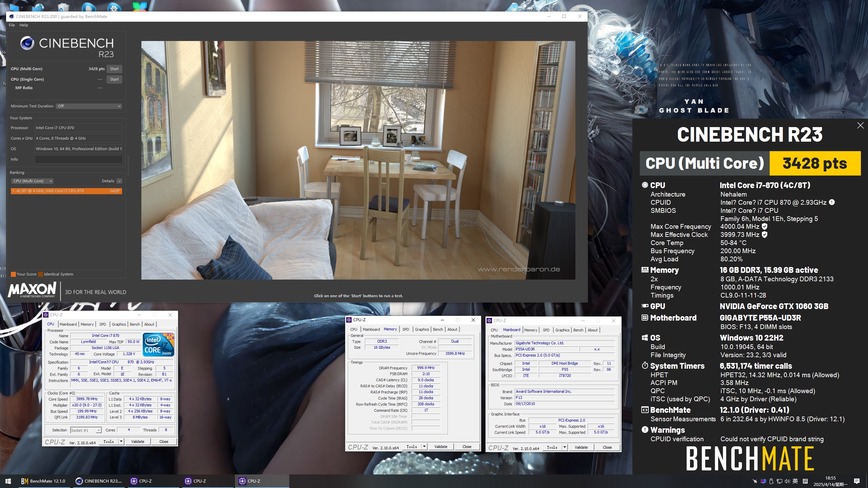Click the Windows Start button
This screenshot has height=488, width=868.
pos(8,481)
